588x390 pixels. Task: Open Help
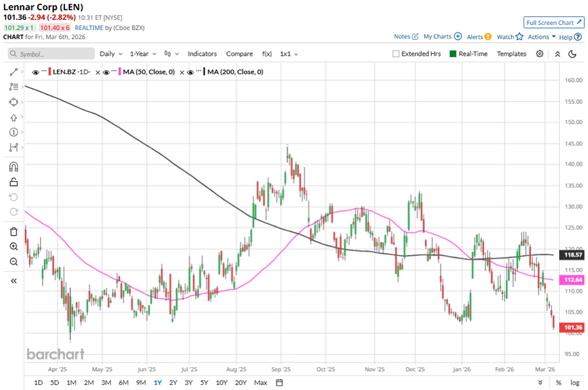570,37
